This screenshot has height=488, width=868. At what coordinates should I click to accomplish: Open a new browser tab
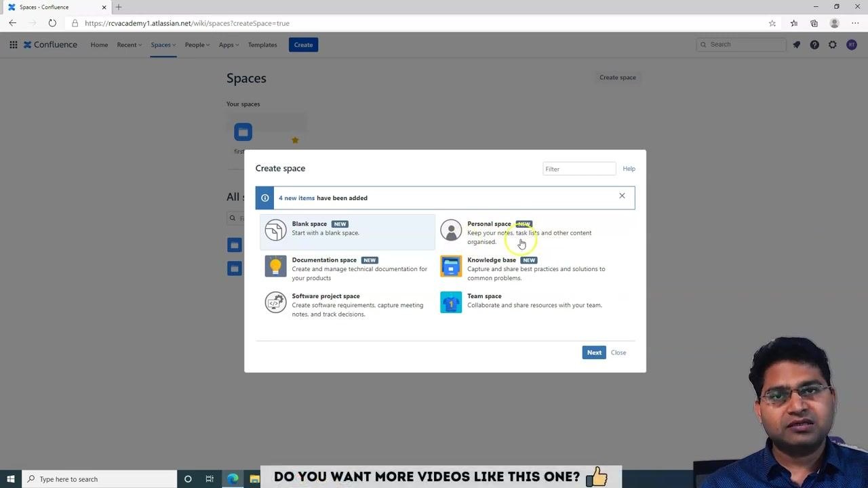(x=119, y=7)
